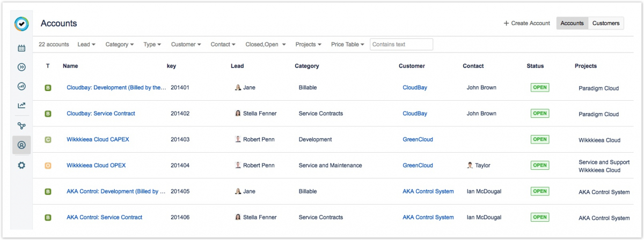Switch to the Customers tab
This screenshot has width=644, height=240.
pyautogui.click(x=606, y=23)
